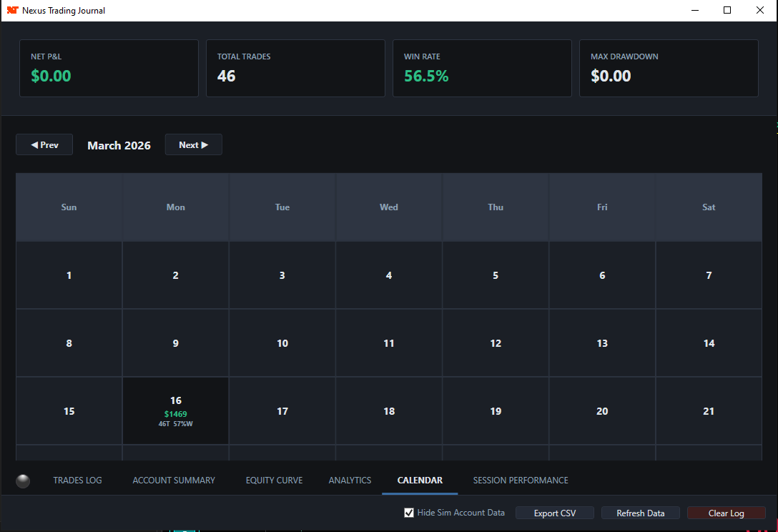Select the currently active Calendar tab

[x=420, y=480]
